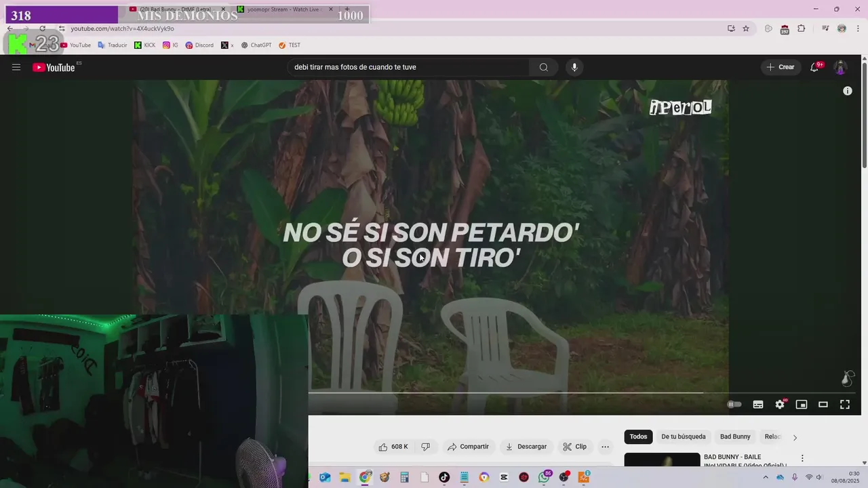868x488 pixels.
Task: Show video info card icon
Action: click(x=847, y=91)
